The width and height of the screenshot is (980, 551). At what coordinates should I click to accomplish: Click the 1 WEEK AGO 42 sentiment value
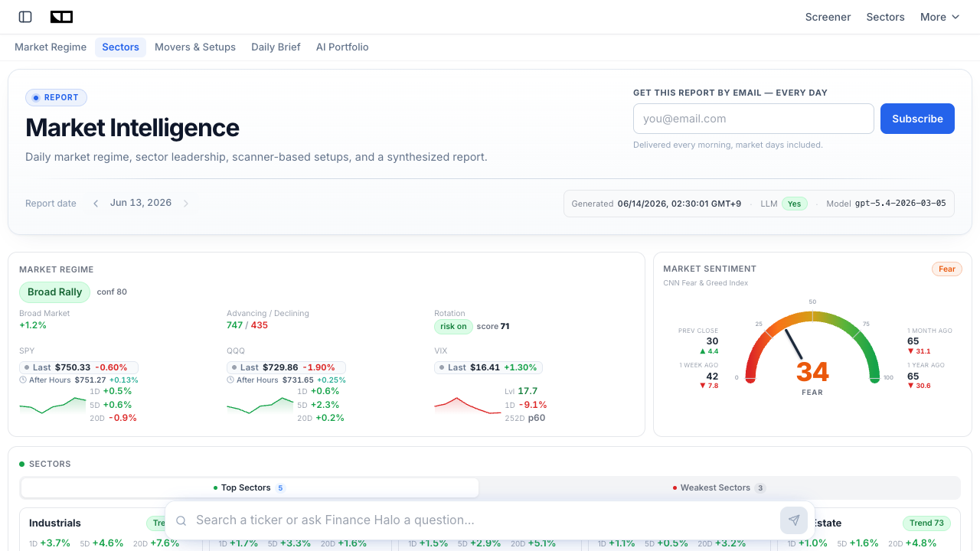[x=712, y=376]
